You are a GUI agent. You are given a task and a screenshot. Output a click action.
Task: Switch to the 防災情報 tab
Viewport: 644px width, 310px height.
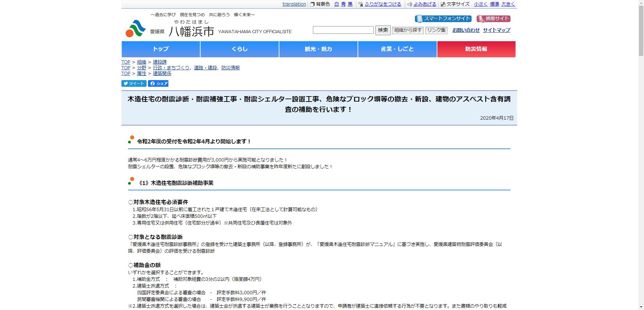coord(476,49)
